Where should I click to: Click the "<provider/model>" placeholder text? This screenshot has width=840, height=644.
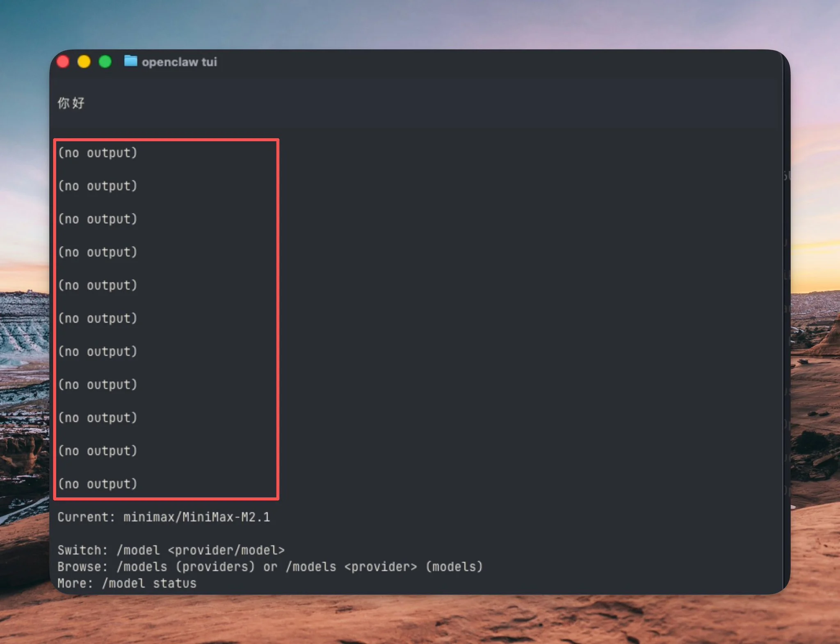[x=226, y=550]
